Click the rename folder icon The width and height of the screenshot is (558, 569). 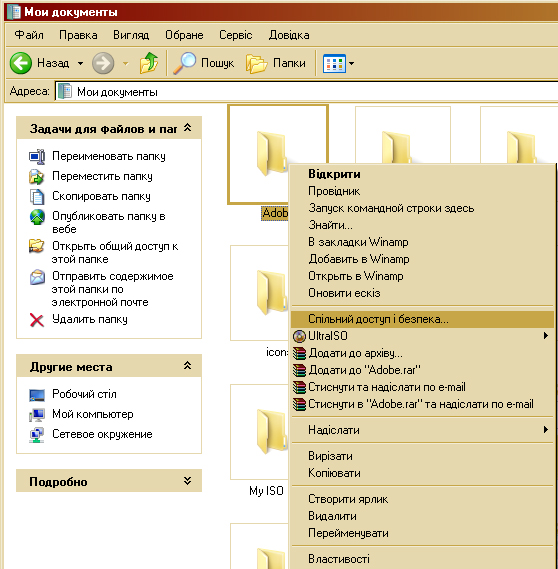tap(37, 156)
